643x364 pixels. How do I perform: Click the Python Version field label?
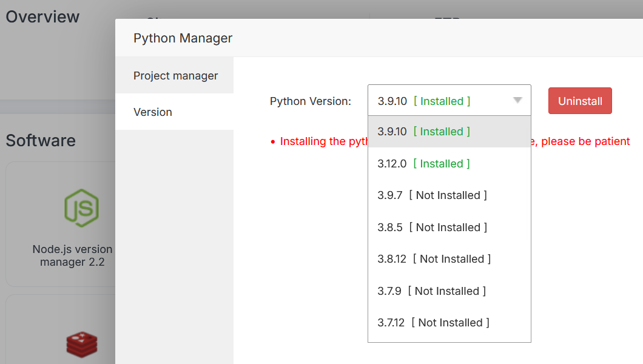coord(310,101)
